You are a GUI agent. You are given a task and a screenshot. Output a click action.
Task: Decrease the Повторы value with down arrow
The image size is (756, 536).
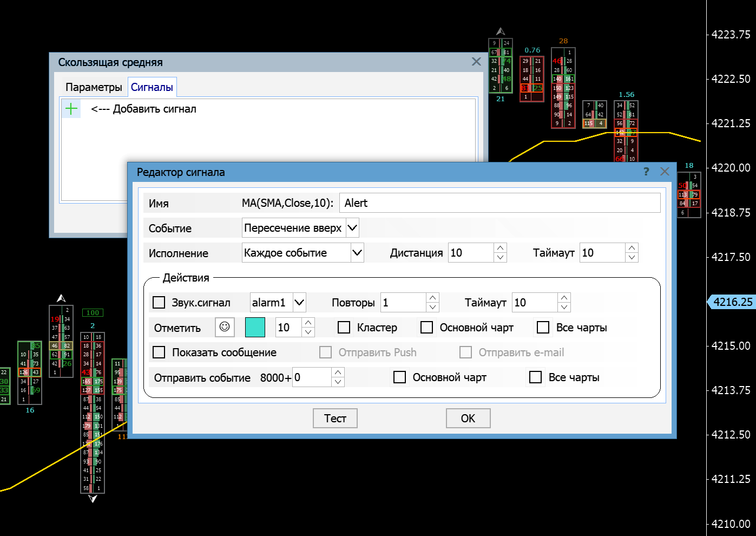point(432,307)
